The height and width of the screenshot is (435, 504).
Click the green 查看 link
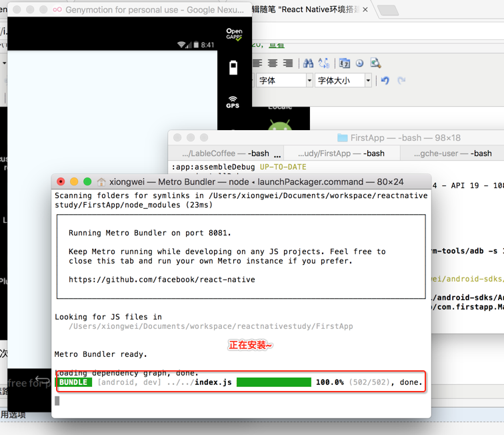(277, 45)
